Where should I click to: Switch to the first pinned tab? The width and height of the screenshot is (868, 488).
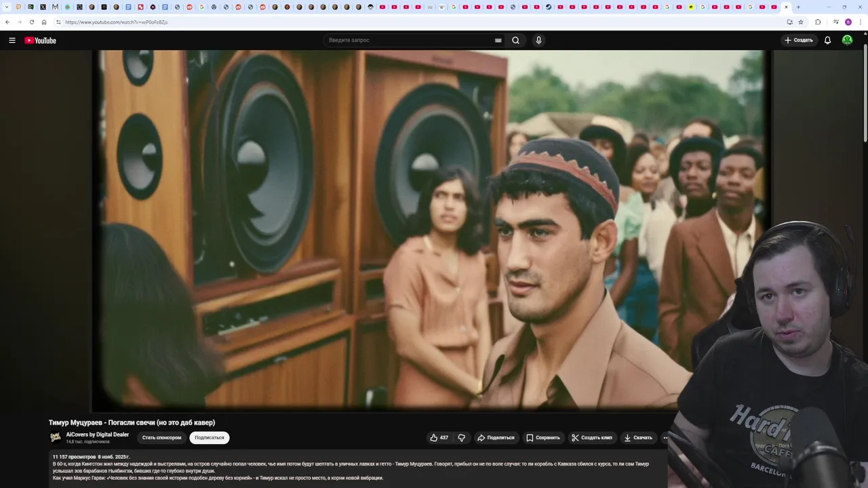click(x=18, y=7)
